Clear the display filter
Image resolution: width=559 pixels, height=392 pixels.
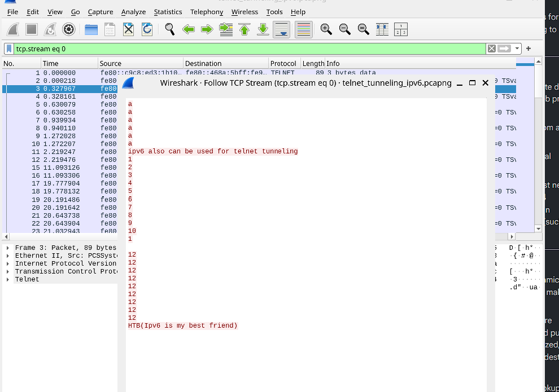(492, 49)
